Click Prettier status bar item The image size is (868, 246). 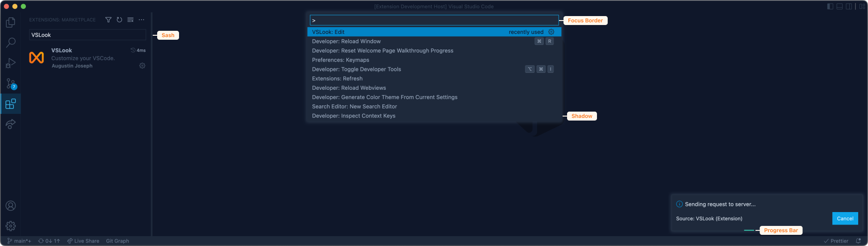[x=836, y=241]
